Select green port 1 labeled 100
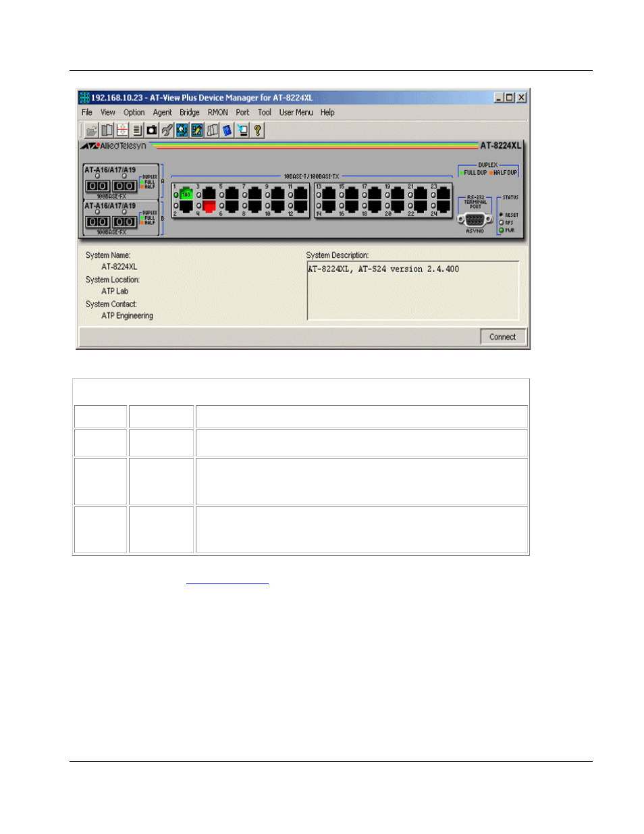 [186, 194]
